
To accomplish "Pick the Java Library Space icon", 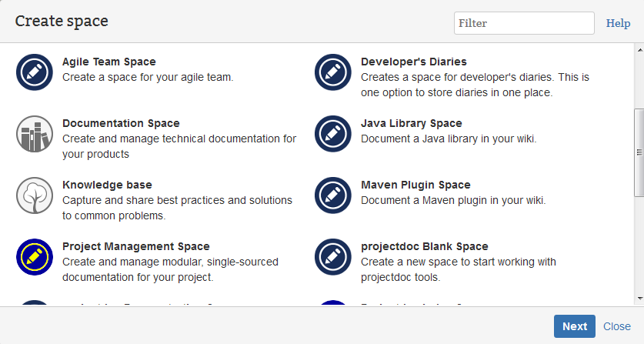I will click(332, 134).
